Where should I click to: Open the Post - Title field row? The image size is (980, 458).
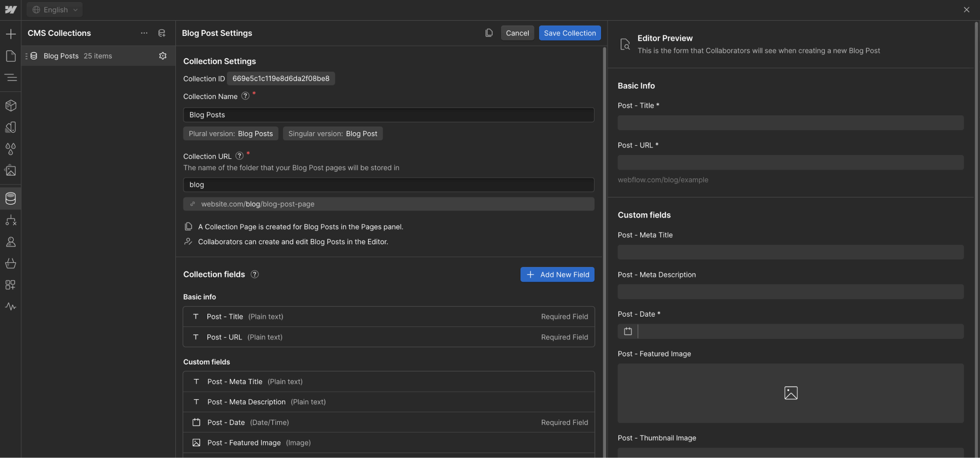pos(389,317)
